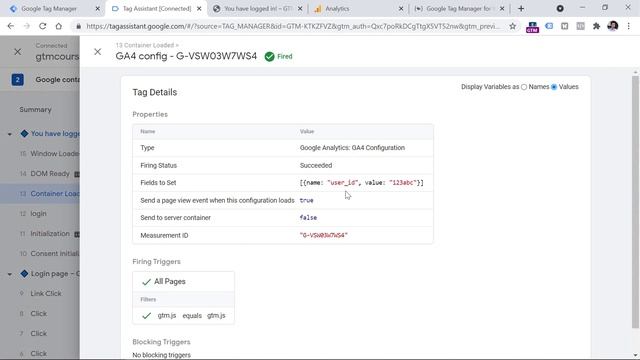
Task: Go back in browser history
Action: tap(11, 26)
